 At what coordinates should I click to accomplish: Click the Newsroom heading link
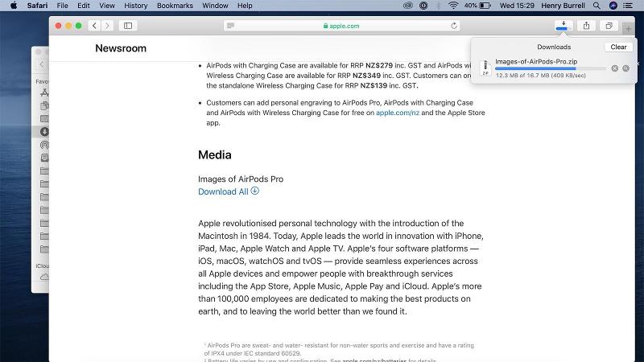(121, 48)
